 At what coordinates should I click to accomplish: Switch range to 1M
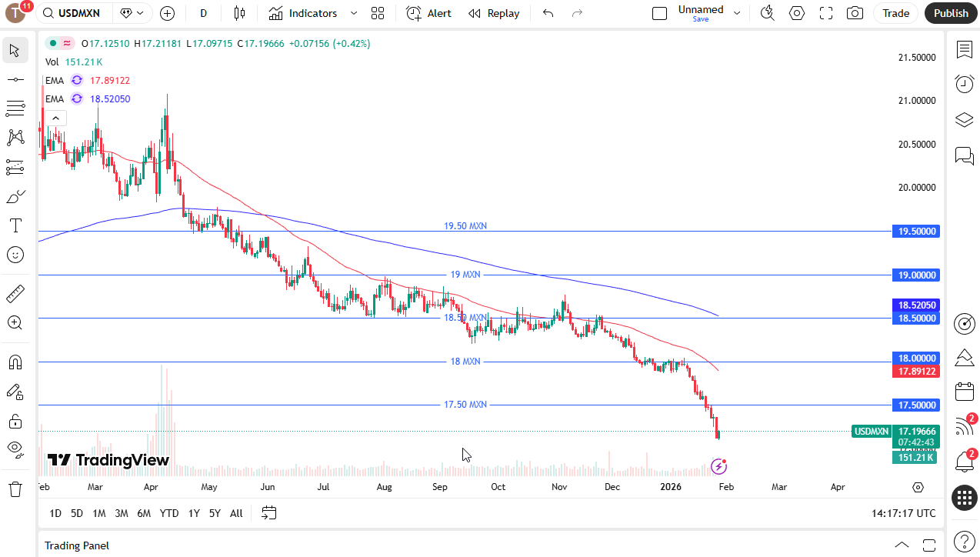point(98,513)
